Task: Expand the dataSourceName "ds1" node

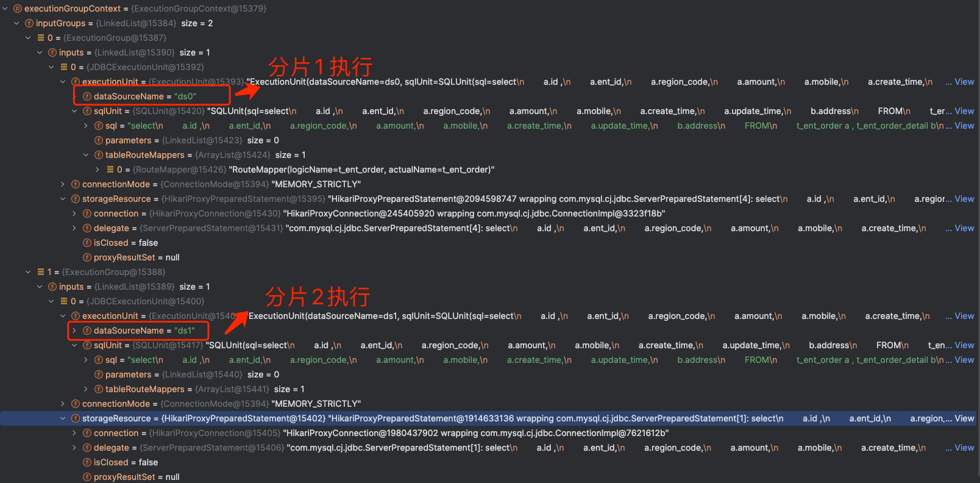Action: [74, 331]
